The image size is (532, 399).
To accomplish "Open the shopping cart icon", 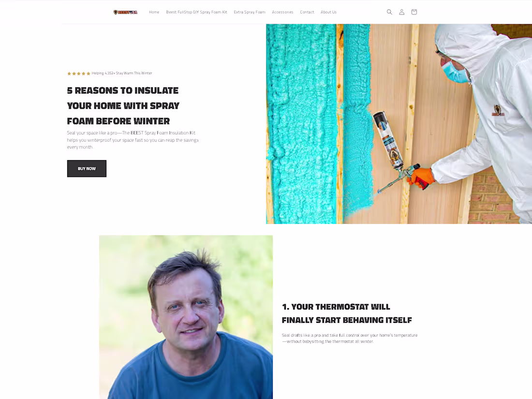I will click(x=414, y=12).
